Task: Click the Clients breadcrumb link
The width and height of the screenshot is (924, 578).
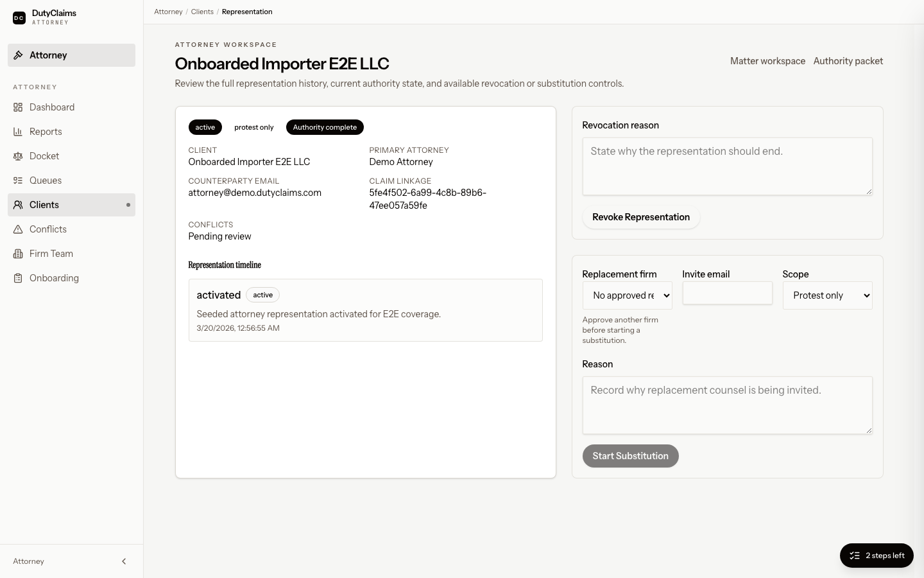Action: point(202,12)
